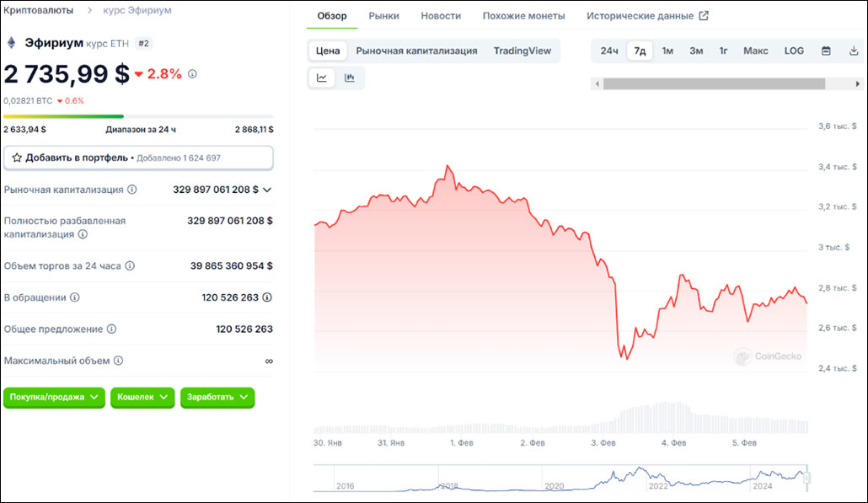Open the calendar date range picker
The height and width of the screenshot is (503, 868).
(x=826, y=51)
